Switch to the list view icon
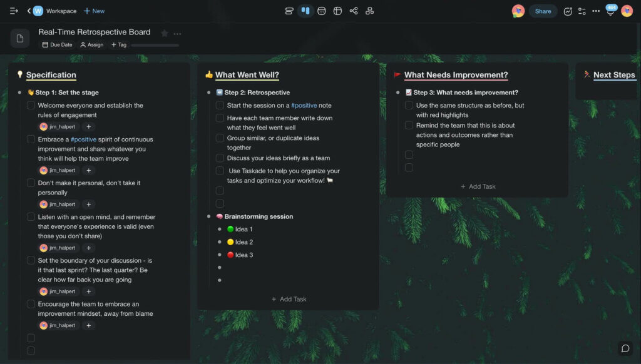 click(289, 11)
